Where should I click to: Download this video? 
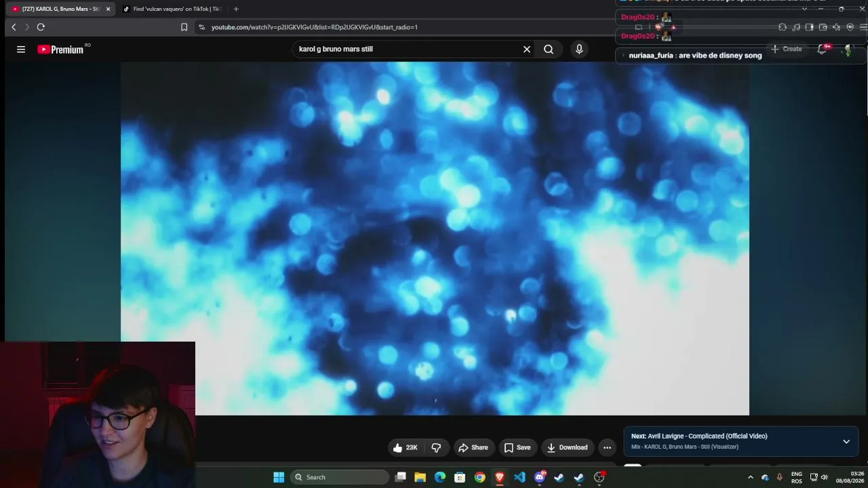coord(568,447)
